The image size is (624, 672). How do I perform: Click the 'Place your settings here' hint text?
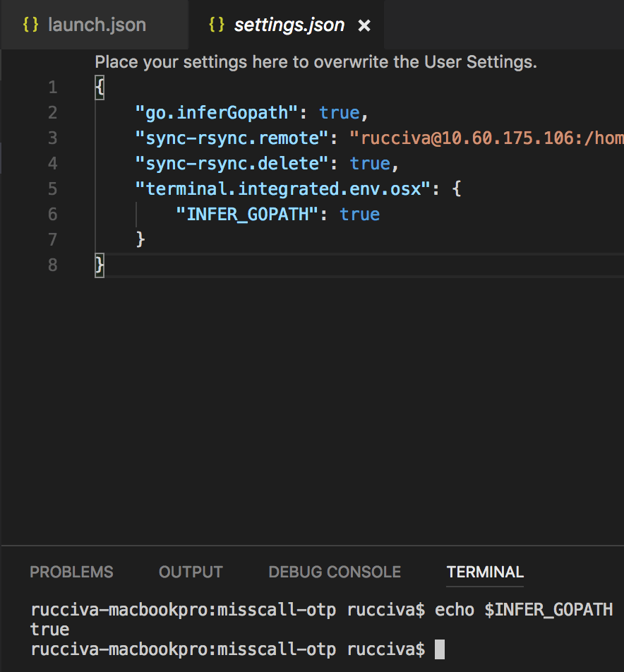pyautogui.click(x=316, y=62)
